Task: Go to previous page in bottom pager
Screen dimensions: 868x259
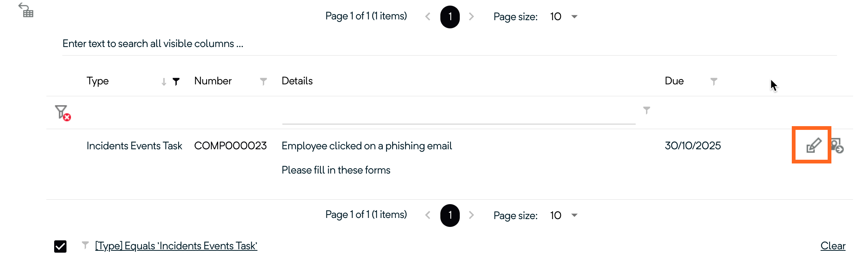Action: 428,215
